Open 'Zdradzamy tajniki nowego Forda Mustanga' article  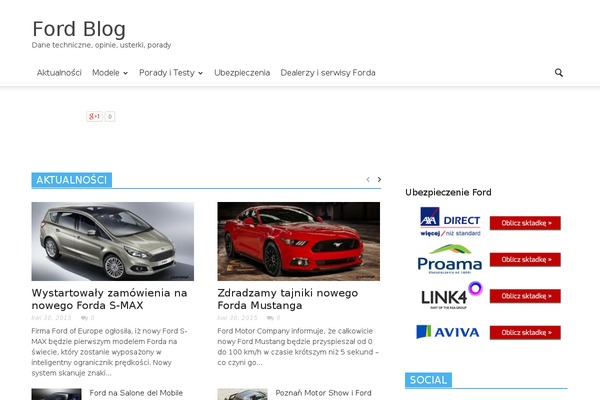point(288,299)
